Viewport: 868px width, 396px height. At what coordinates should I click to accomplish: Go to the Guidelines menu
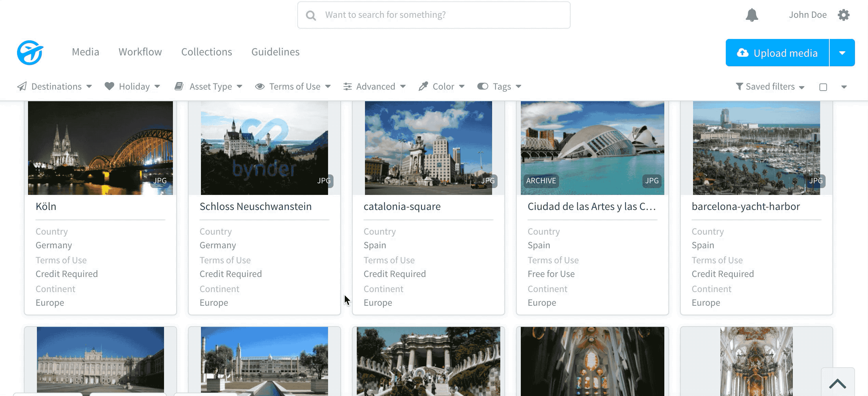pyautogui.click(x=275, y=52)
